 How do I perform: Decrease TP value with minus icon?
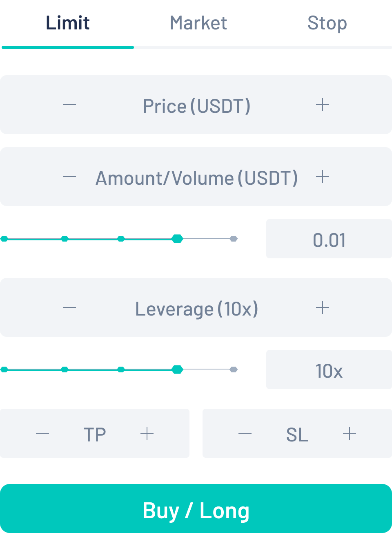pyautogui.click(x=42, y=433)
